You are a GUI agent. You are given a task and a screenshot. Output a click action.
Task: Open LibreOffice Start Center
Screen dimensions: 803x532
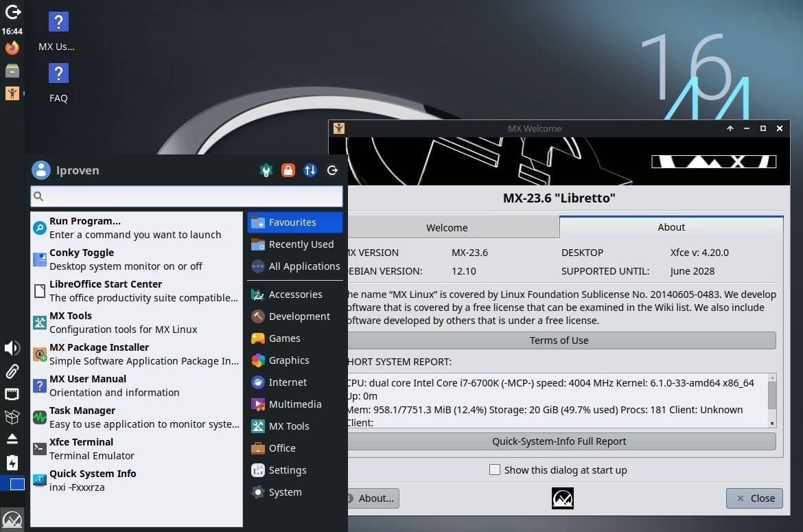point(136,291)
